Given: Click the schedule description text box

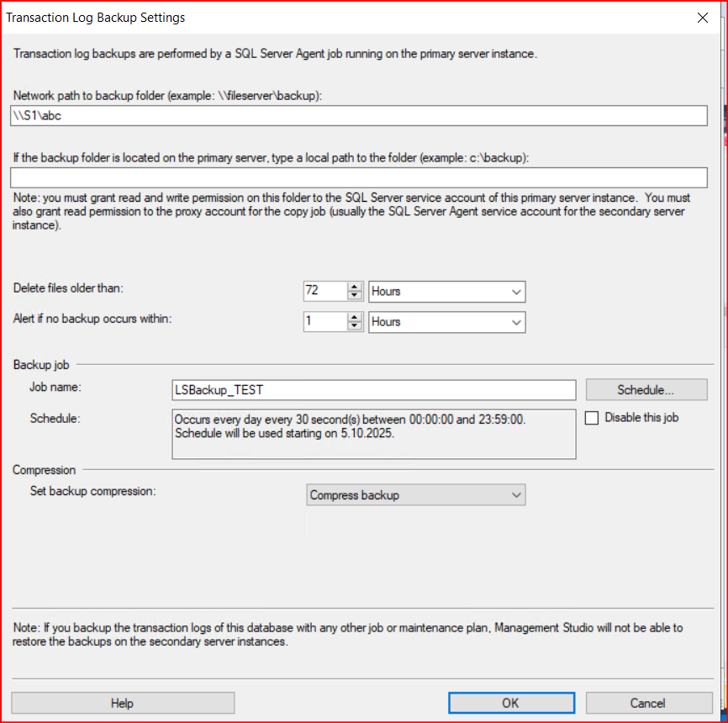Looking at the screenshot, I should (373, 434).
